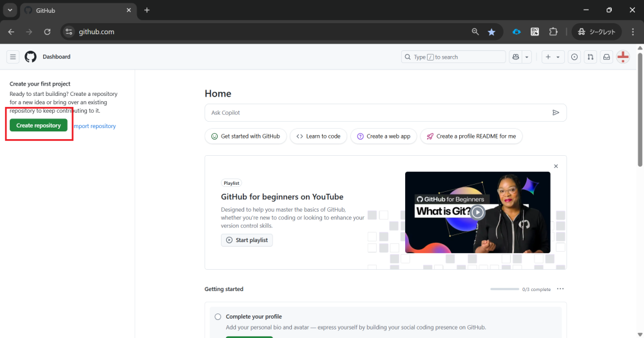Play the What is Git video thumbnail

477,212
